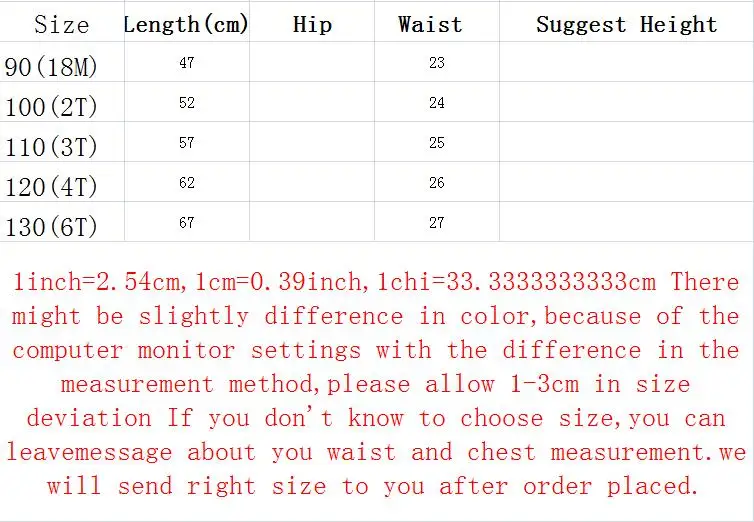Select the Hip column header
This screenshot has width=754, height=522.
[x=312, y=25]
